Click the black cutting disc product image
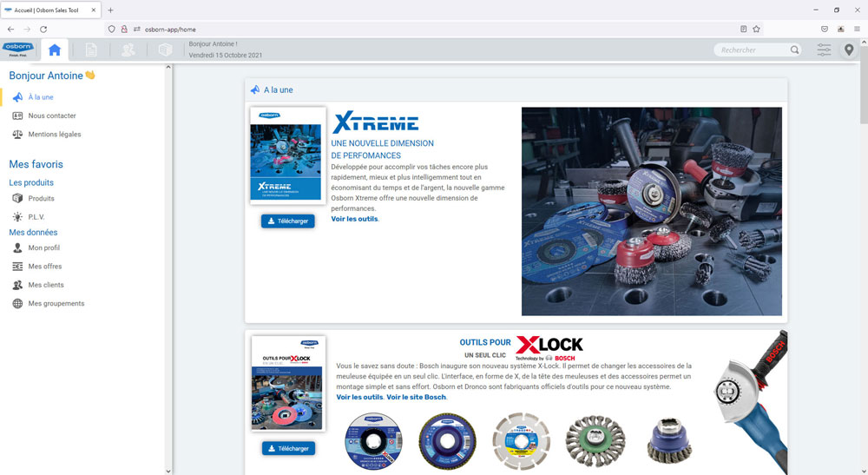 tap(373, 441)
